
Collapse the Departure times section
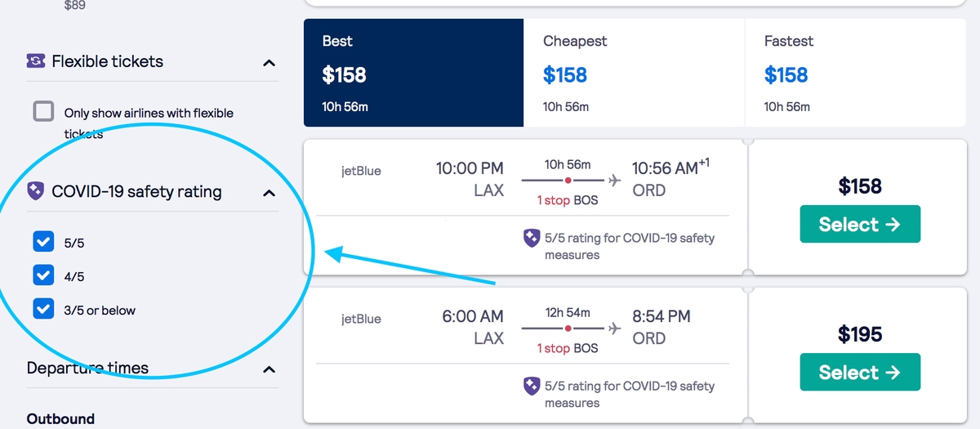(269, 369)
